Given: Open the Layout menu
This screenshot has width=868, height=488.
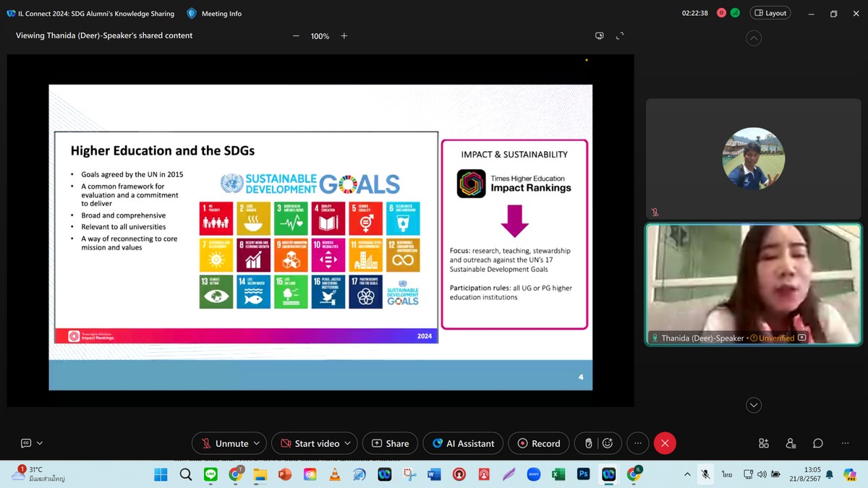Looking at the screenshot, I should tap(770, 13).
